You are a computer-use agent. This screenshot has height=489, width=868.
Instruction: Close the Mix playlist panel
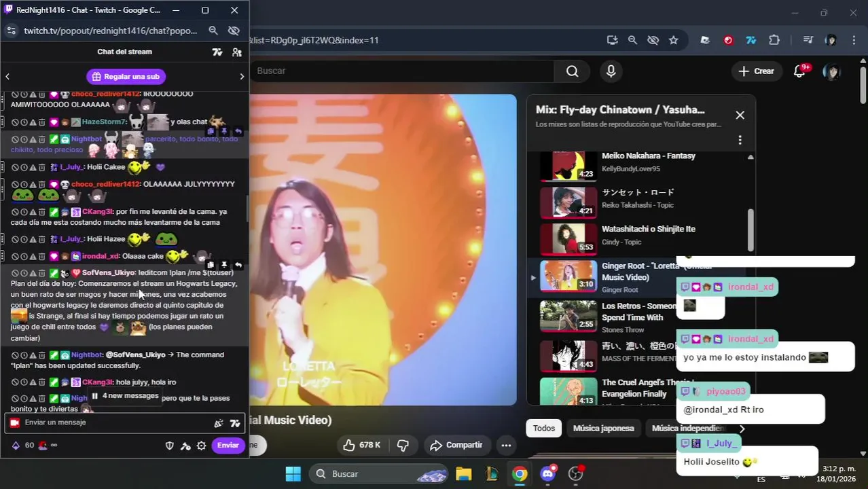pos(740,115)
